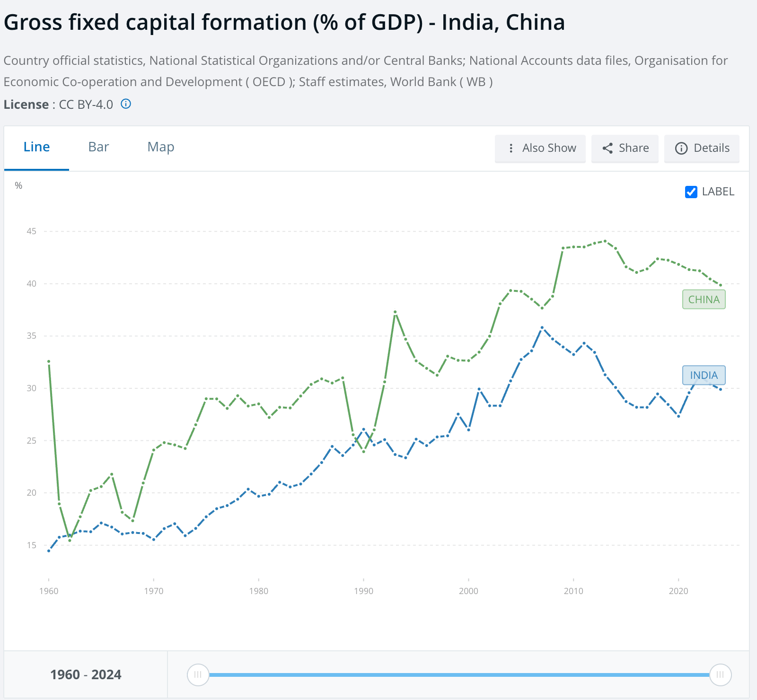This screenshot has width=757, height=700.
Task: Click the 1960 - 2024 range text
Action: pyautogui.click(x=86, y=674)
